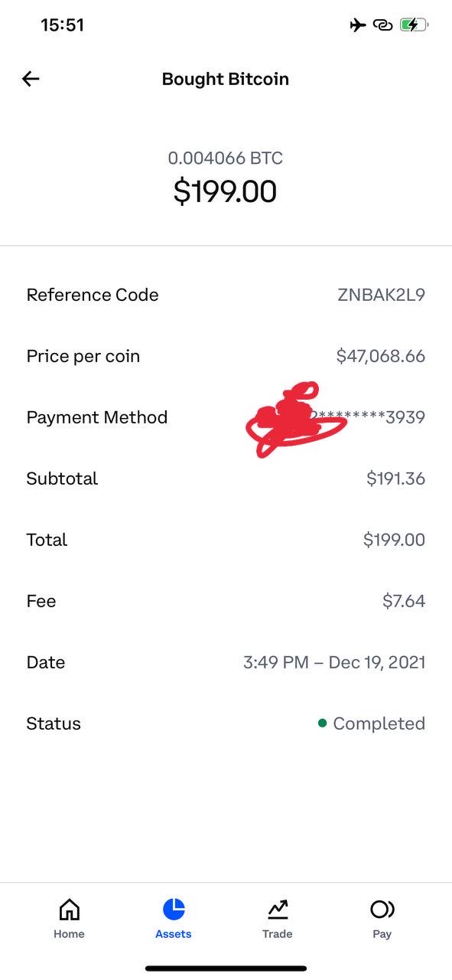
Task: Open the Trade chart icon
Action: [278, 909]
